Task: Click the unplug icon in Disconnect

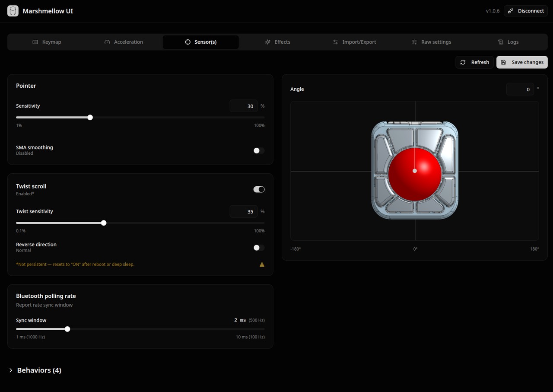Action: [x=511, y=11]
